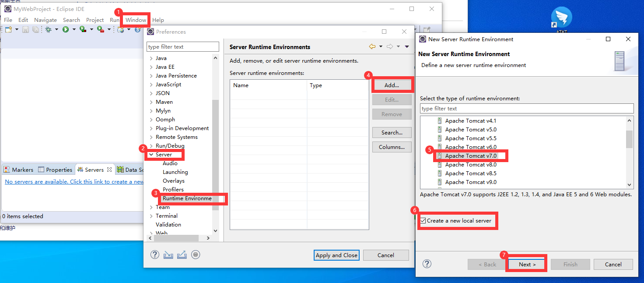Click Apply and Close button
The width and height of the screenshot is (644, 283).
[x=337, y=255]
